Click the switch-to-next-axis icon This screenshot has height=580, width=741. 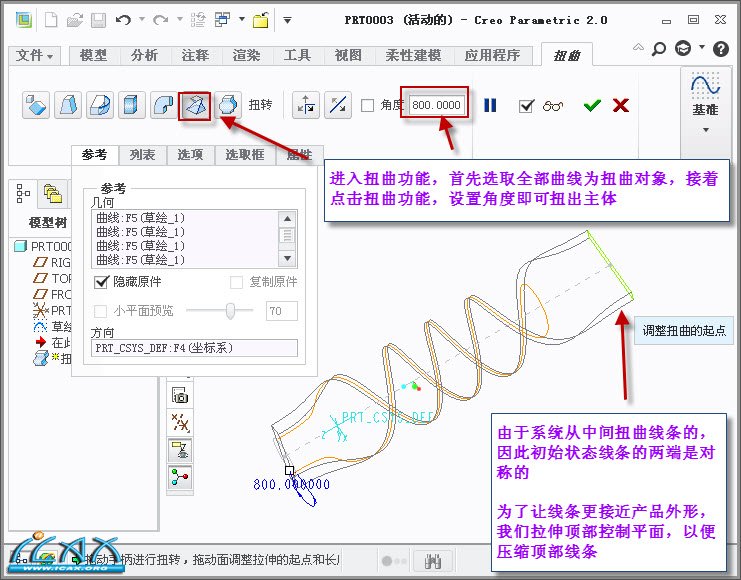click(306, 104)
